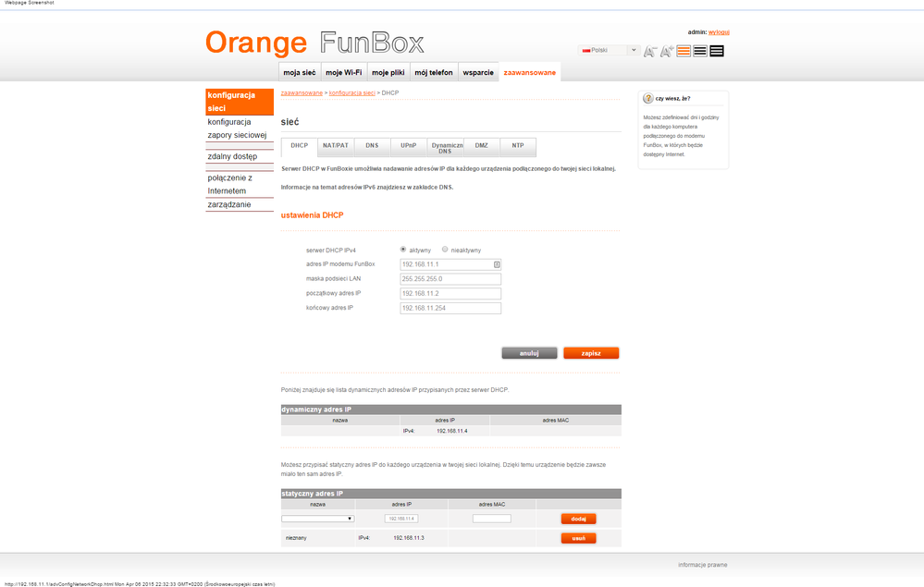Screen dimensions: 924x587
Task: Switch to the DHCP tab
Action: pyautogui.click(x=300, y=147)
